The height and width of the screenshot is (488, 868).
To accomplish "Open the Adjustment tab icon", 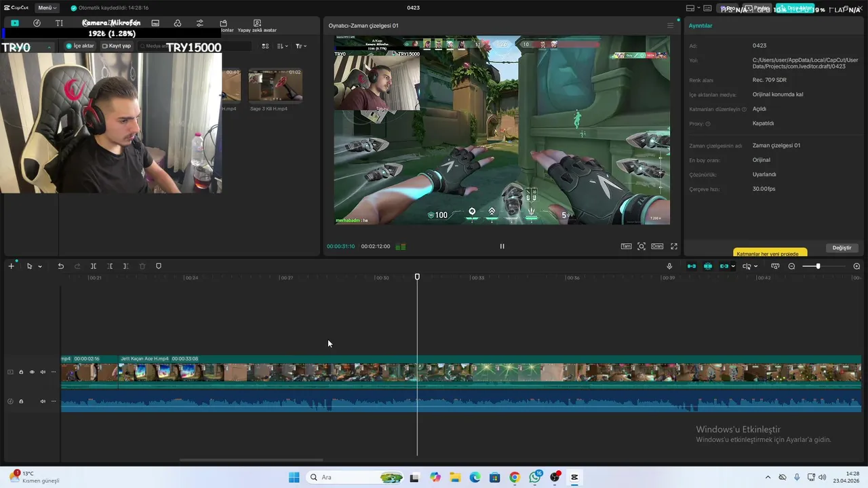I will tap(199, 23).
